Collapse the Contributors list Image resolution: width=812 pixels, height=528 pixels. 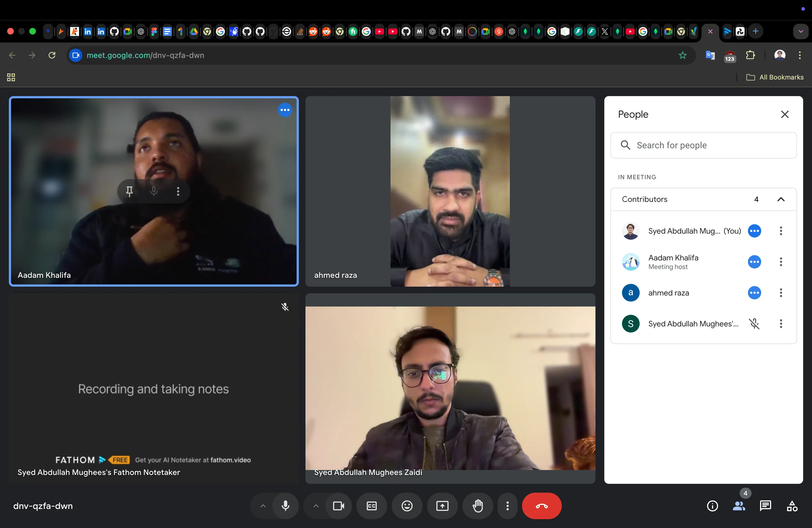781,199
